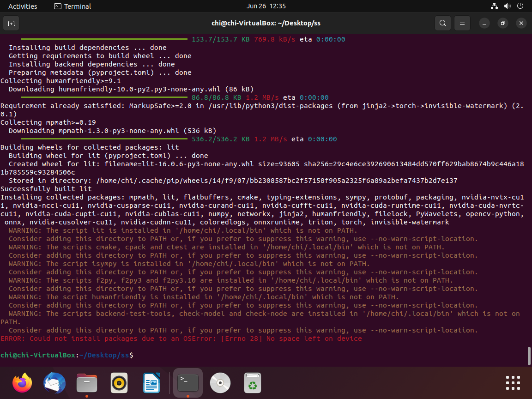Restore the terminal window size
The width and height of the screenshot is (532, 399).
(x=503, y=23)
